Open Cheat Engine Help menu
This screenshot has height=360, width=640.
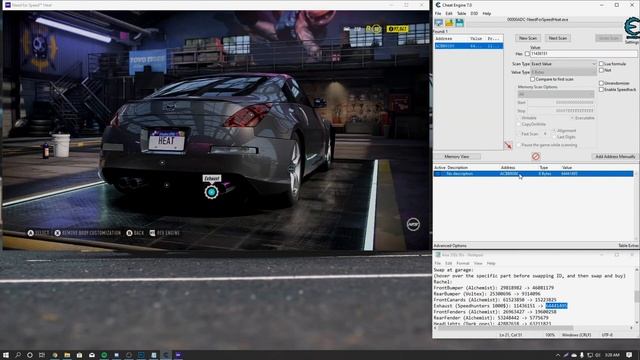[487, 13]
